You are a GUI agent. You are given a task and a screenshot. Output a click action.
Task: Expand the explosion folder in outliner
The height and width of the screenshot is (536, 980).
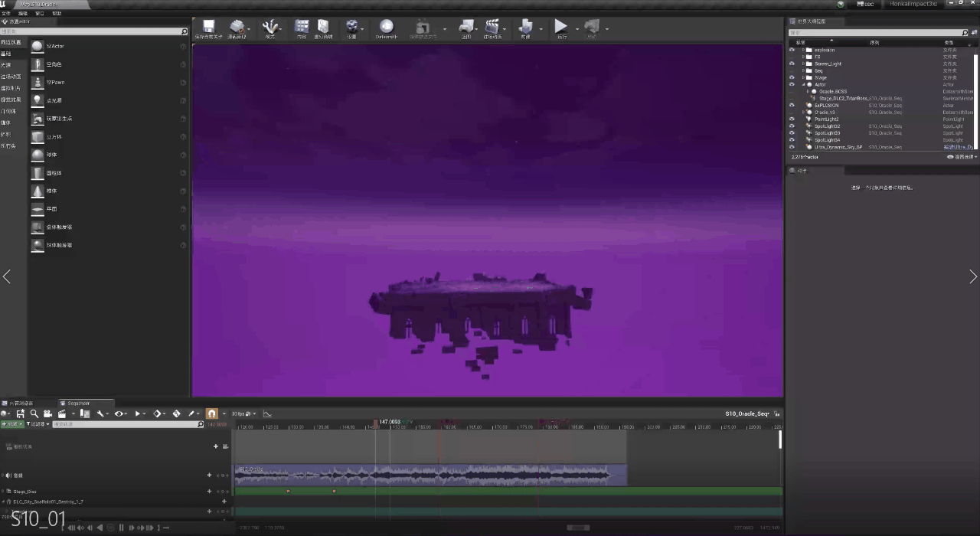tap(803, 50)
